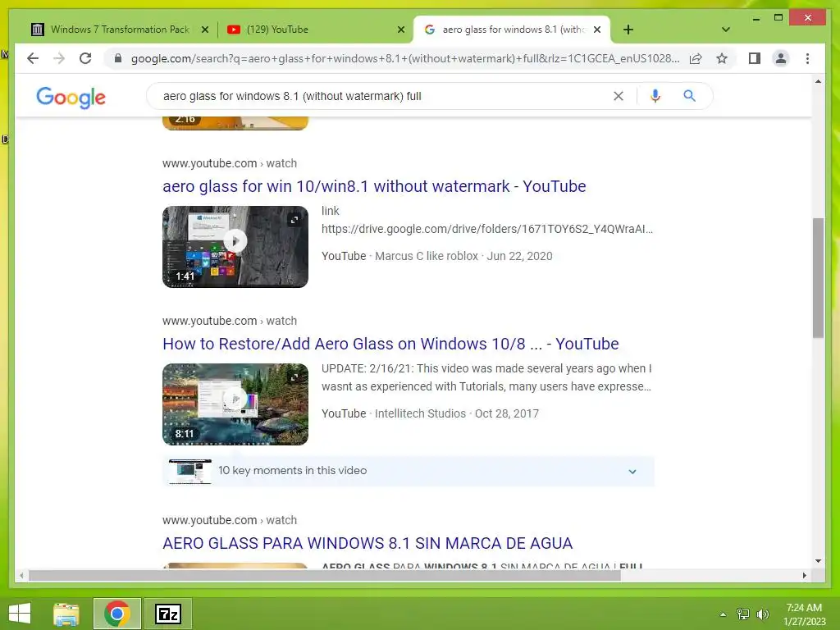Expand the 8:11 video preview icon
The height and width of the screenshot is (630, 840).
tap(294, 377)
